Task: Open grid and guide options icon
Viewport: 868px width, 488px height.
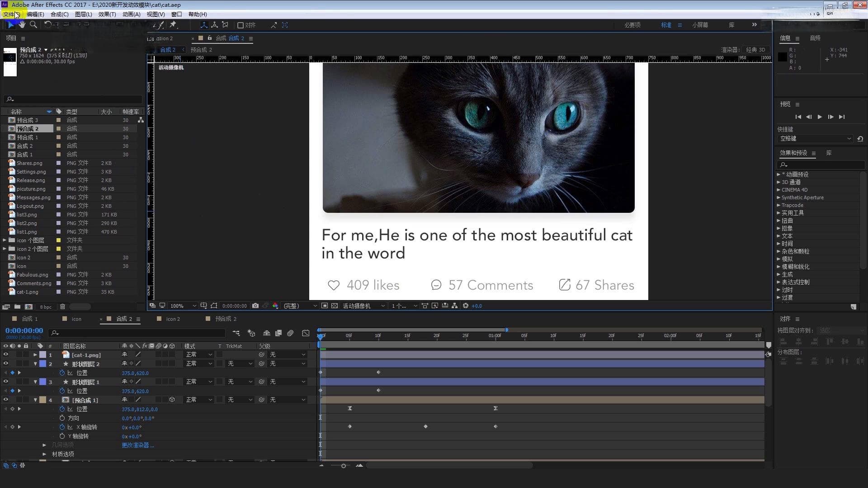Action: (204, 306)
